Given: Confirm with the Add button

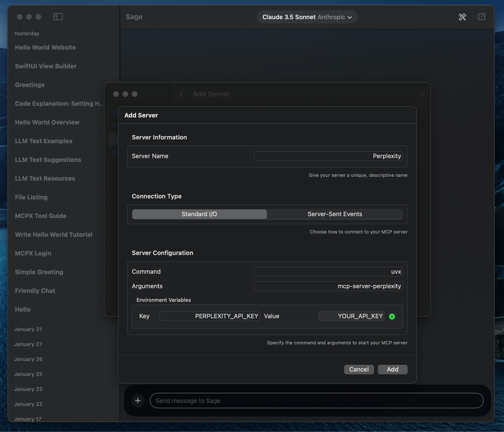Looking at the screenshot, I should coord(392,370).
